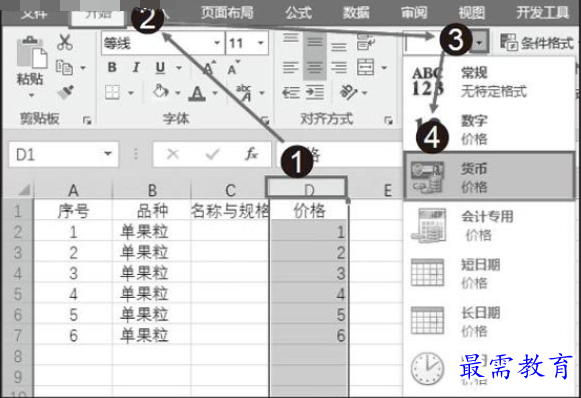Click the cancel X in formula bar
This screenshot has width=581, height=398.
pos(173,153)
